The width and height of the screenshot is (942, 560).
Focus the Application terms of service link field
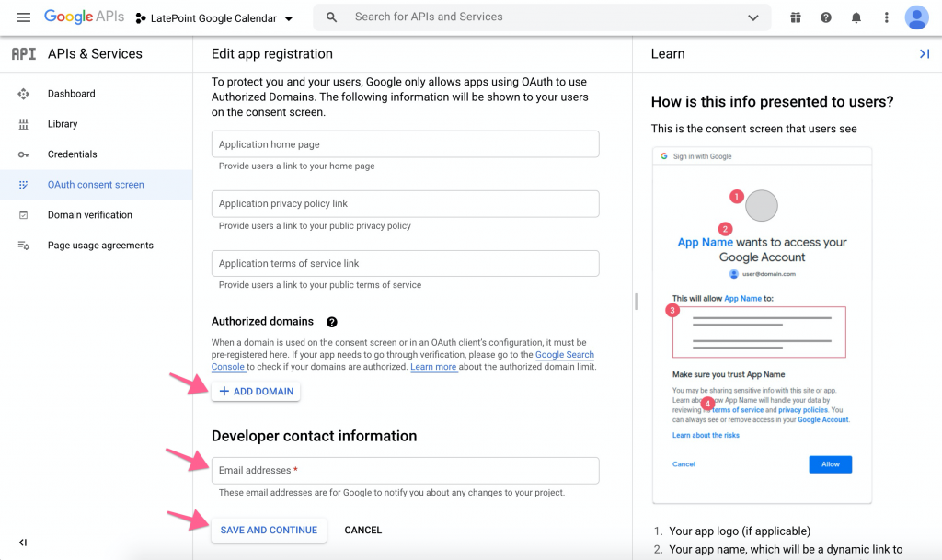coord(405,264)
